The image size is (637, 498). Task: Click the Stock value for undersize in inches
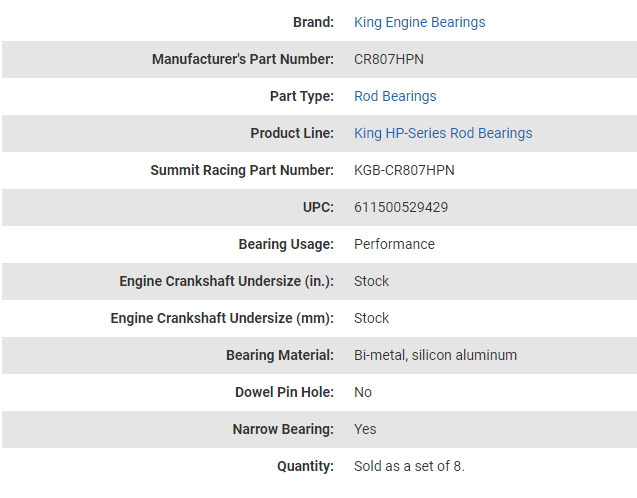point(371,281)
